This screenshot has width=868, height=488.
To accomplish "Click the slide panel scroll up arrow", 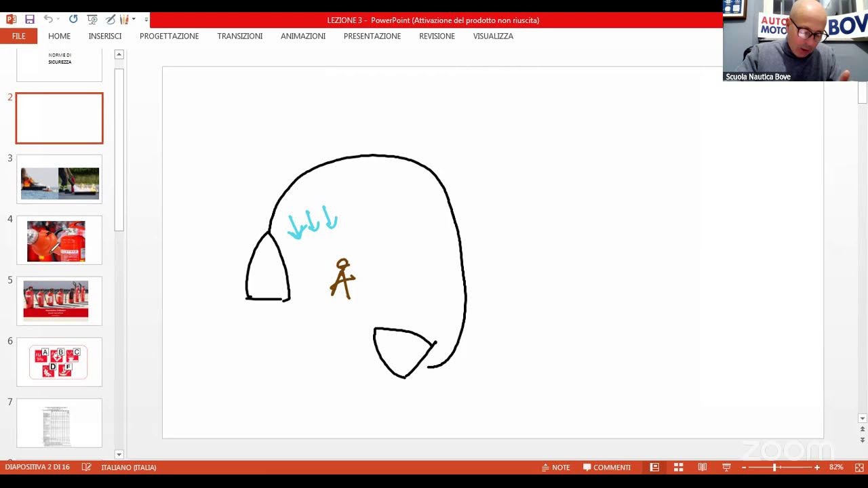I will [x=119, y=54].
